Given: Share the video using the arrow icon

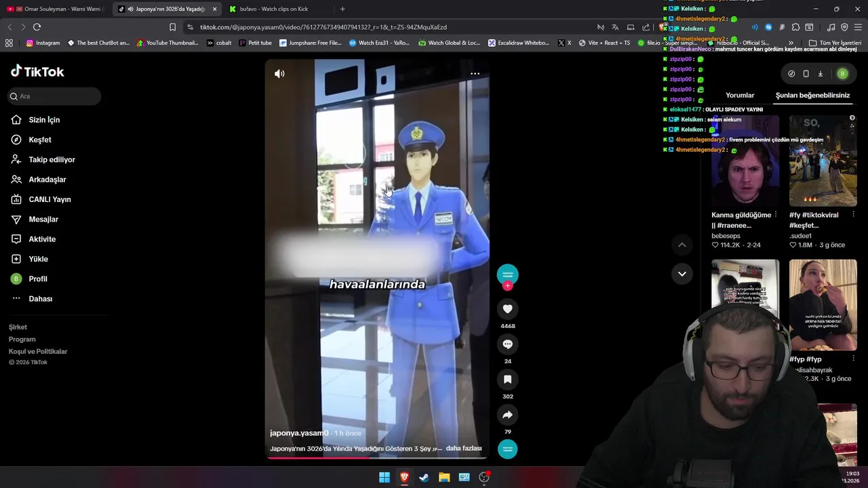Looking at the screenshot, I should pos(507,415).
